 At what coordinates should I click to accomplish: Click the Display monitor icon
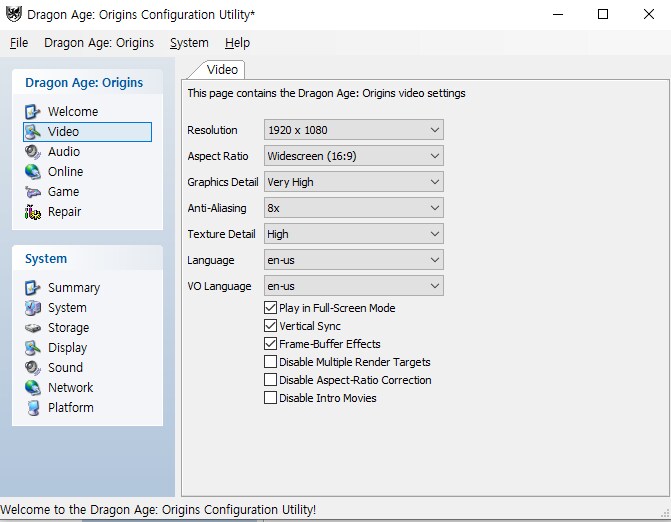pyautogui.click(x=33, y=348)
